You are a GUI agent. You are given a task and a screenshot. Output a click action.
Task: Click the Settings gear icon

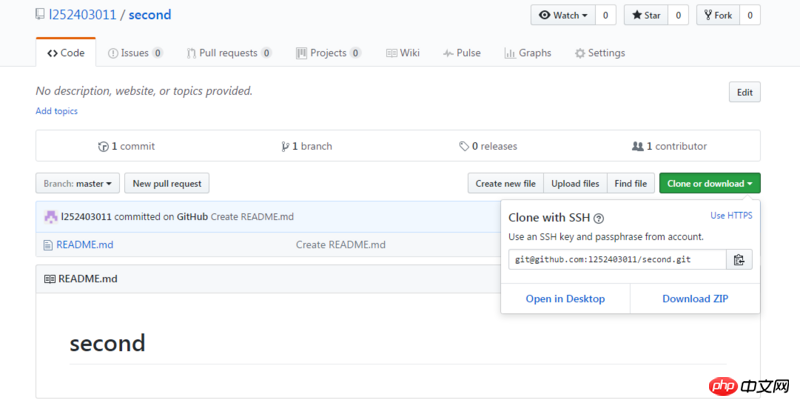(x=580, y=54)
